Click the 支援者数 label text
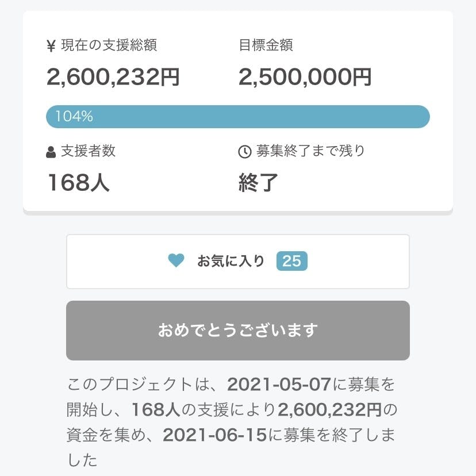This screenshot has height=476, width=476. (89, 151)
